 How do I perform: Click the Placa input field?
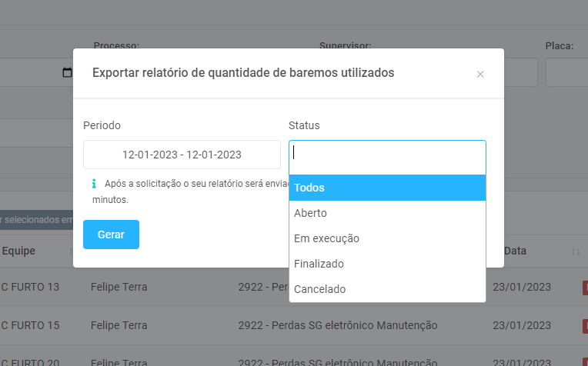coord(567,72)
